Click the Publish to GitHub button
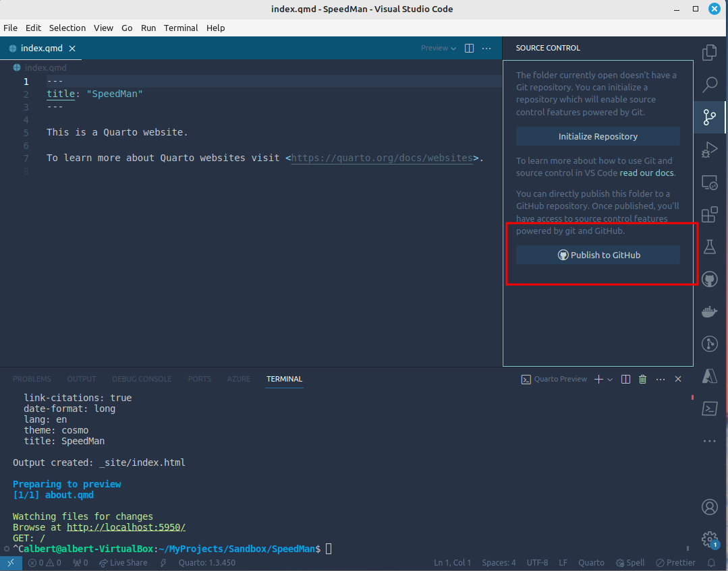The width and height of the screenshot is (728, 571). point(598,255)
